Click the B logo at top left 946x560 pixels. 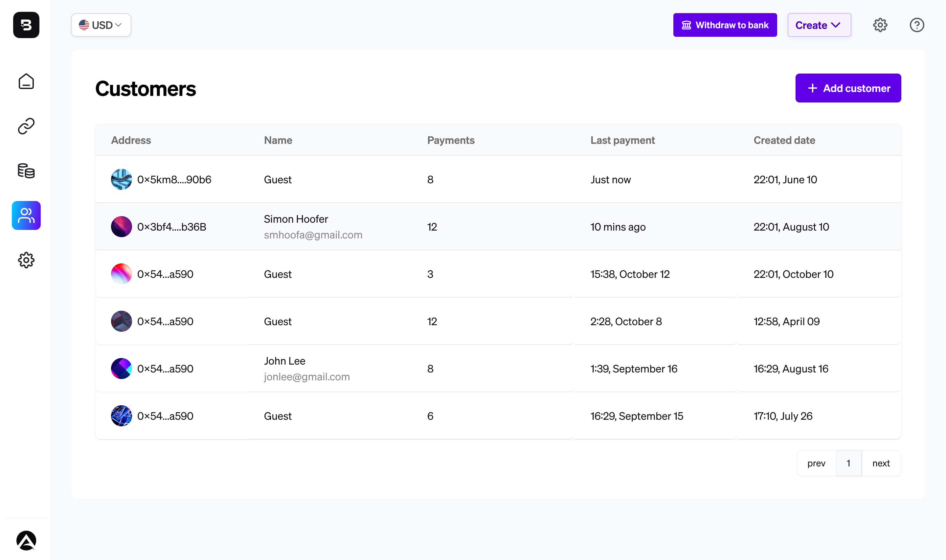click(26, 25)
